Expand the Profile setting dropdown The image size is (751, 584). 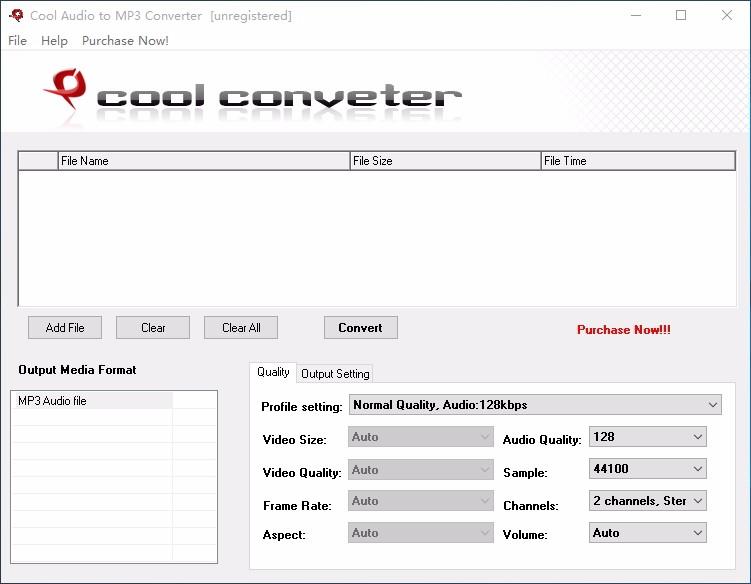point(535,405)
